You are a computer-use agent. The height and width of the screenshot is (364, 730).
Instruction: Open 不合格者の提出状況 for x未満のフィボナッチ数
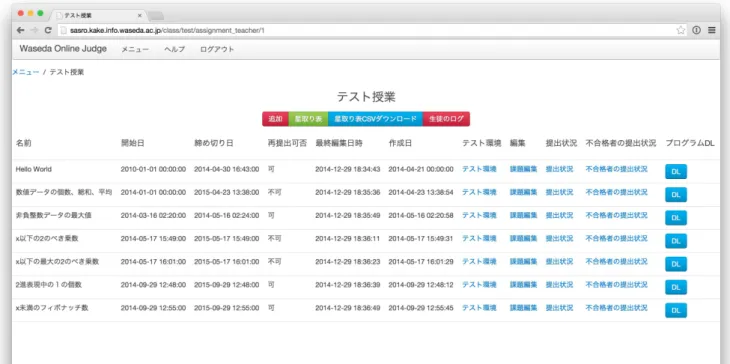(x=616, y=308)
